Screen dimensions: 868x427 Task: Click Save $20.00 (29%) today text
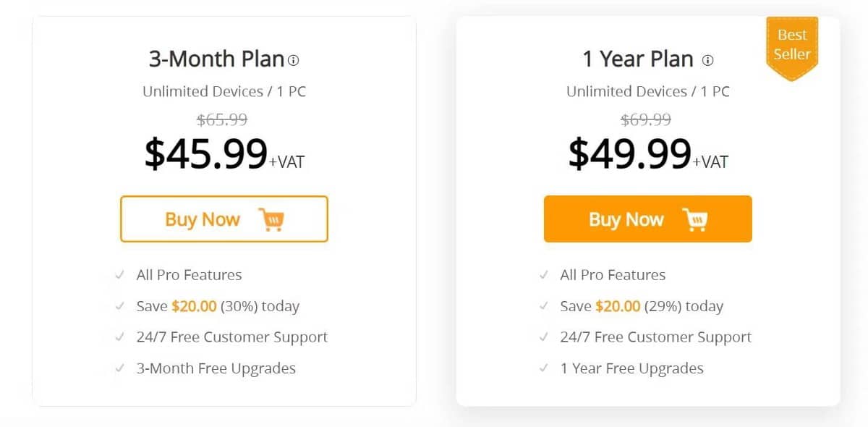coord(642,306)
